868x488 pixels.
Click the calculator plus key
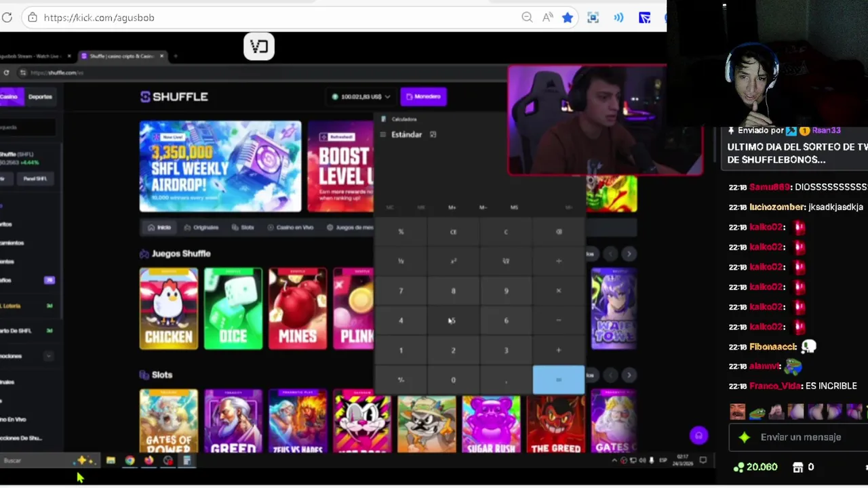pos(559,350)
